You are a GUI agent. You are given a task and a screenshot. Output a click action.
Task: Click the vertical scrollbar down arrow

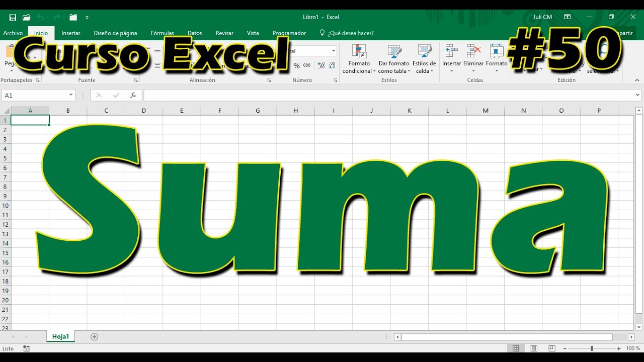[x=639, y=327]
